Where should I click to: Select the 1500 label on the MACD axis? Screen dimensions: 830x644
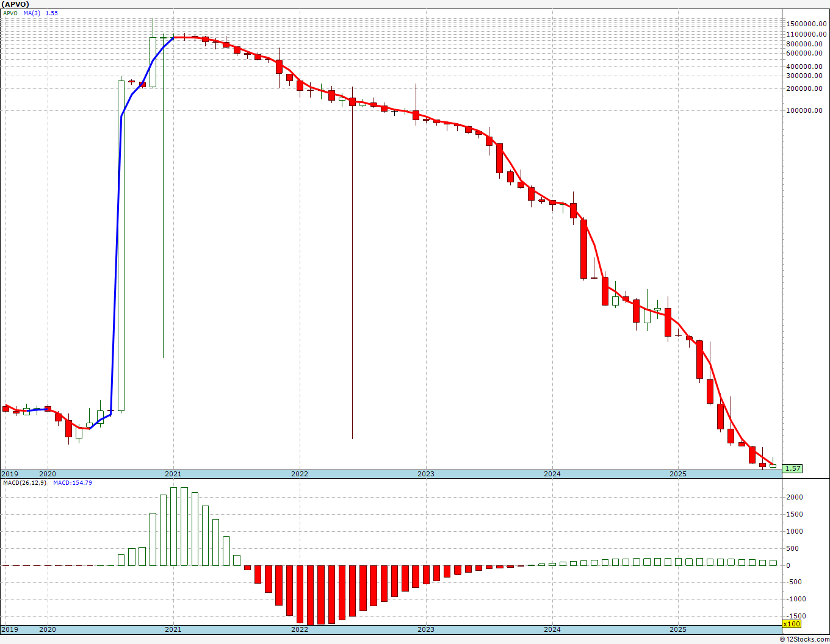point(793,514)
